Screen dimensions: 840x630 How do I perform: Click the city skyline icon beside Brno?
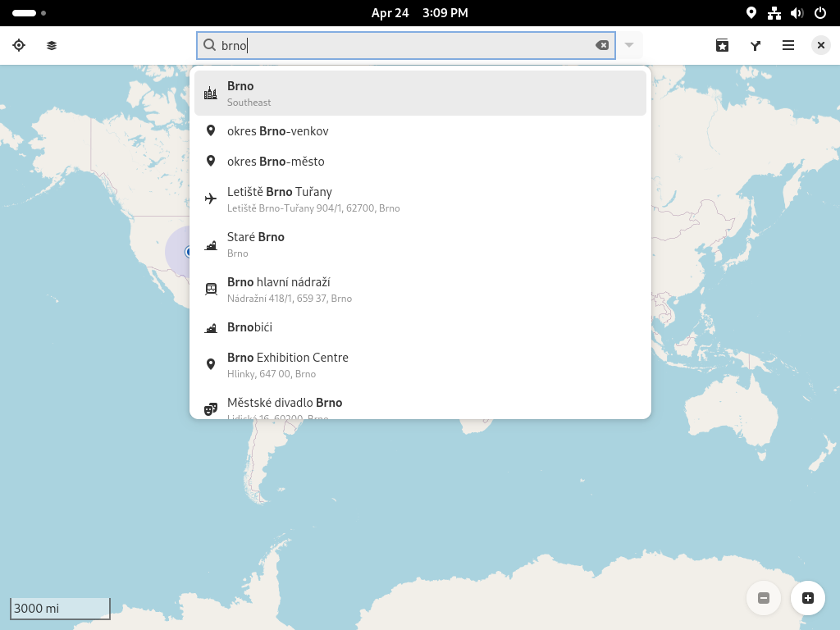(211, 94)
